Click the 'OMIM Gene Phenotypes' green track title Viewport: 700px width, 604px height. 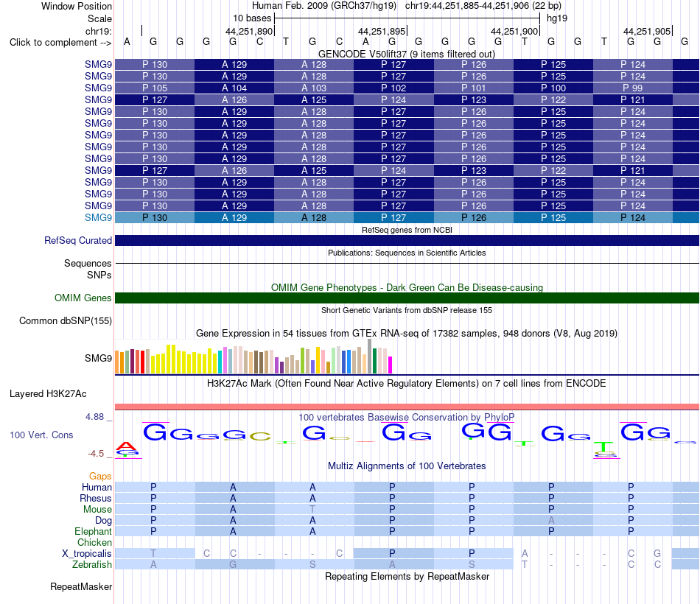(x=407, y=287)
